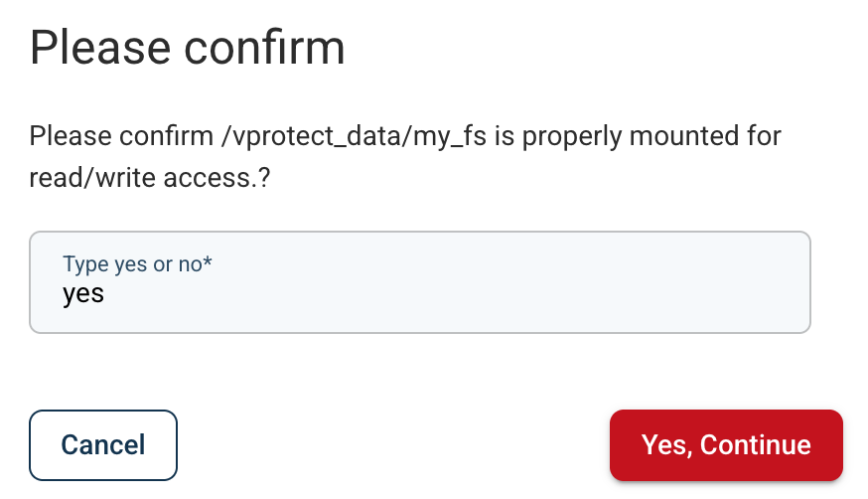Click the 'properly mounted' message text
The height and width of the screenshot is (499, 868).
tap(613, 135)
